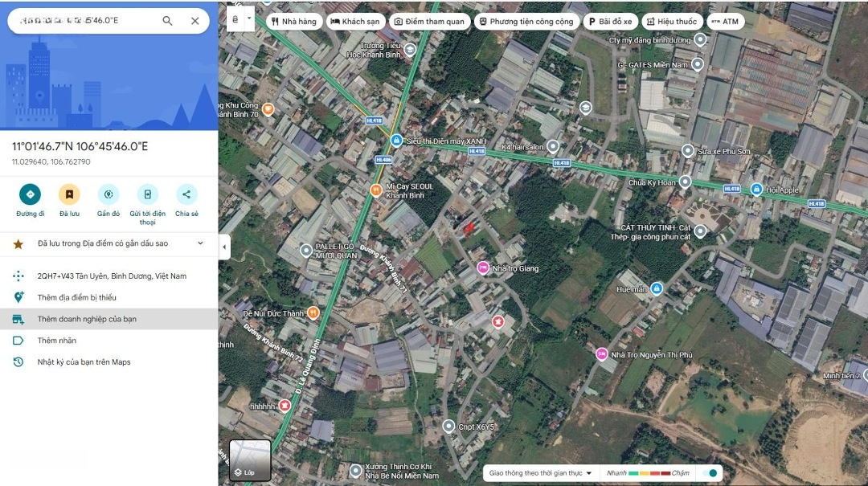The image size is (868, 486).
Task: Click the Đường đi directions icon
Action: 30,194
